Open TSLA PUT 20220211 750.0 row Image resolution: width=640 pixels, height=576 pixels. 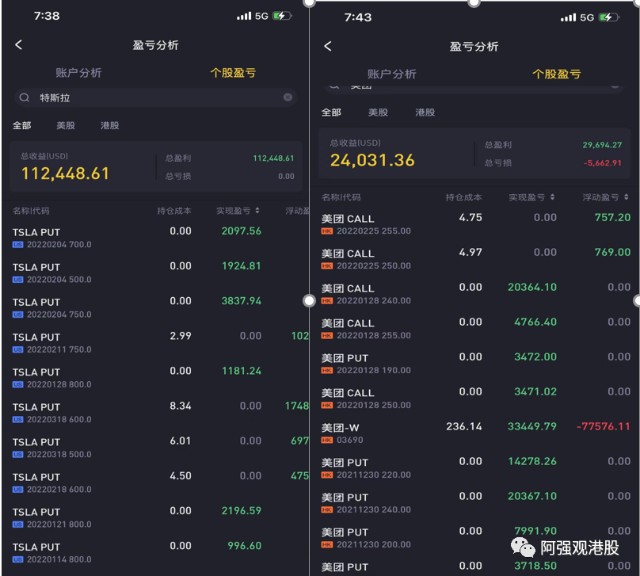tap(155, 342)
